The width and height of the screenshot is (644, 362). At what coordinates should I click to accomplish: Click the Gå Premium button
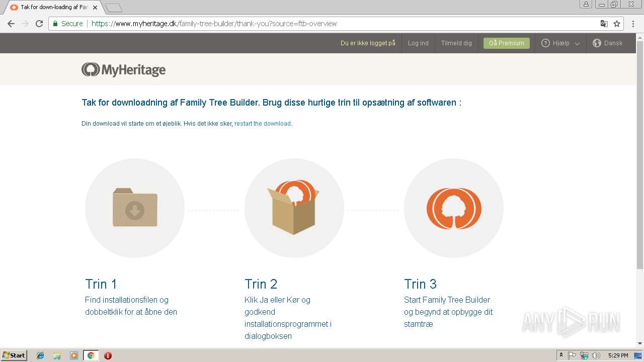click(x=506, y=43)
